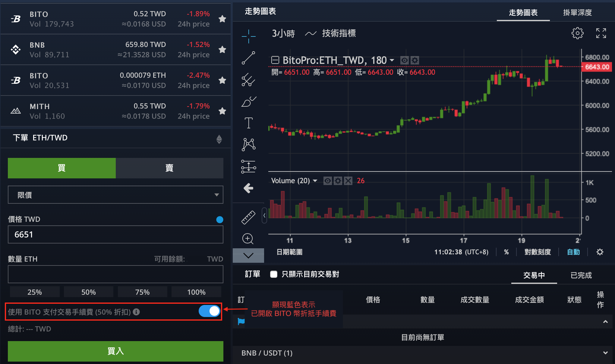615x364 pixels.
Task: Expand more drawing tools chevron
Action: pyautogui.click(x=248, y=256)
